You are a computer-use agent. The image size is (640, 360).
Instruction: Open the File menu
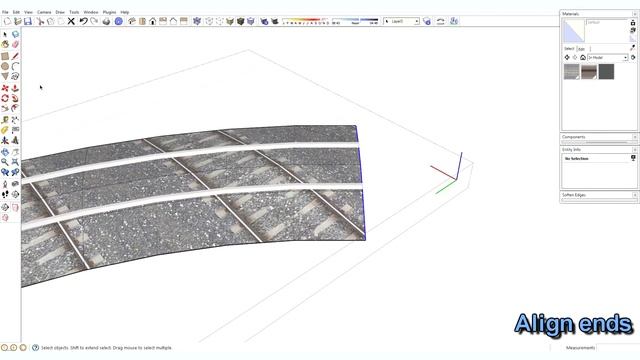5,12
